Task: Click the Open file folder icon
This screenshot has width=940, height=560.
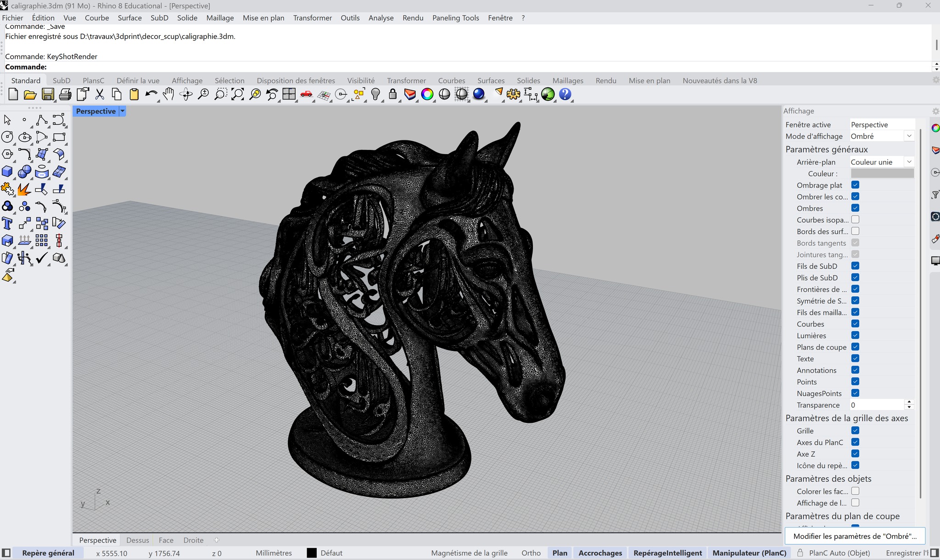Action: (30, 94)
